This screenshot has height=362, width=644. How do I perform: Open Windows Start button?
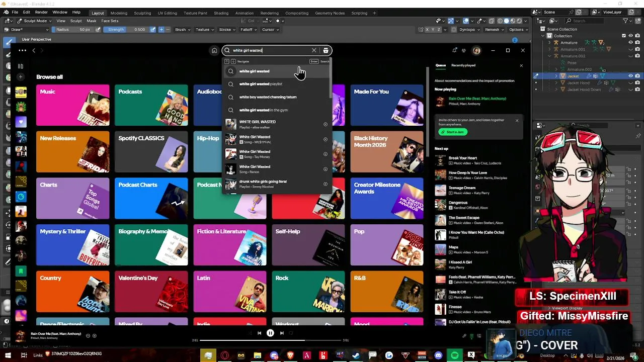[8, 355]
